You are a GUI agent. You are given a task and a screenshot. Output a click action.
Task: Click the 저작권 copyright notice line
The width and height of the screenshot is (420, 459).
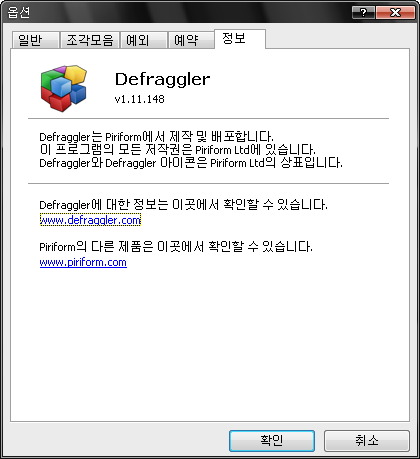point(177,149)
